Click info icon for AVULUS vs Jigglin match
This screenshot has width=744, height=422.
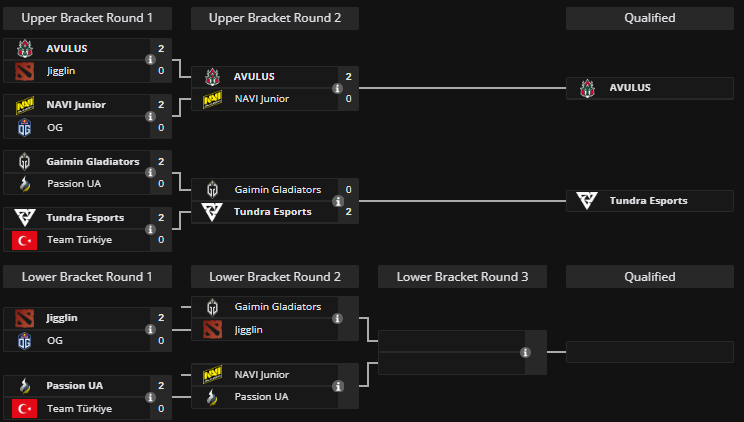tap(150, 59)
